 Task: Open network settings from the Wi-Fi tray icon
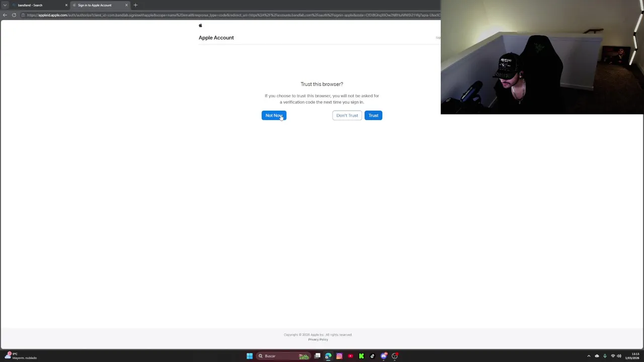pyautogui.click(x=613, y=356)
